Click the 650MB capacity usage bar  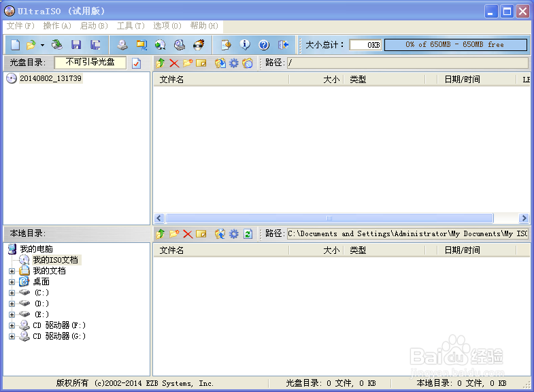point(456,45)
